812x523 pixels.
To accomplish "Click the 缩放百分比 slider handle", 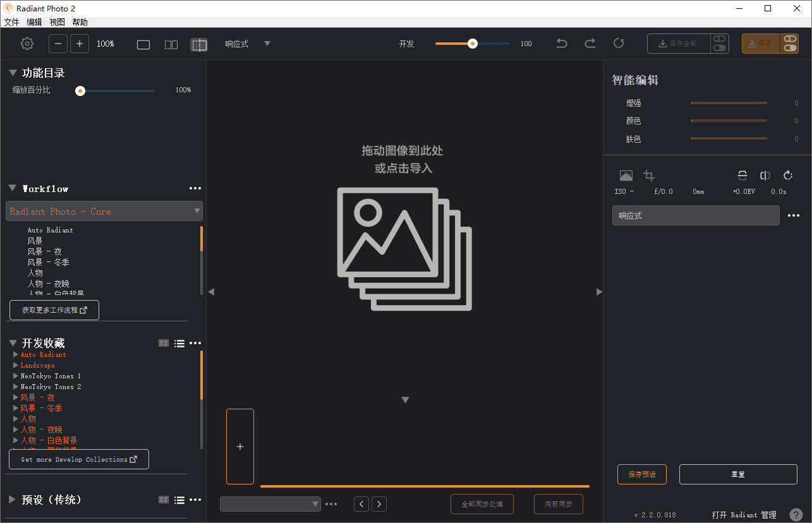I will [x=80, y=90].
